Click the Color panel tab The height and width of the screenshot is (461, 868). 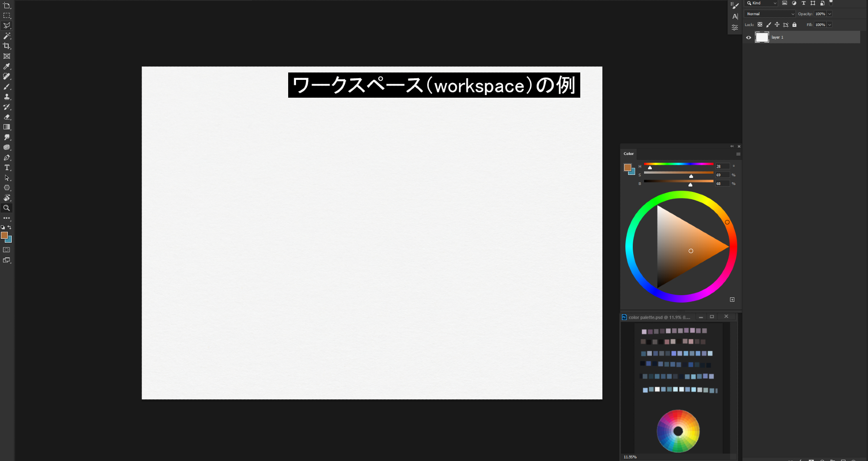628,154
